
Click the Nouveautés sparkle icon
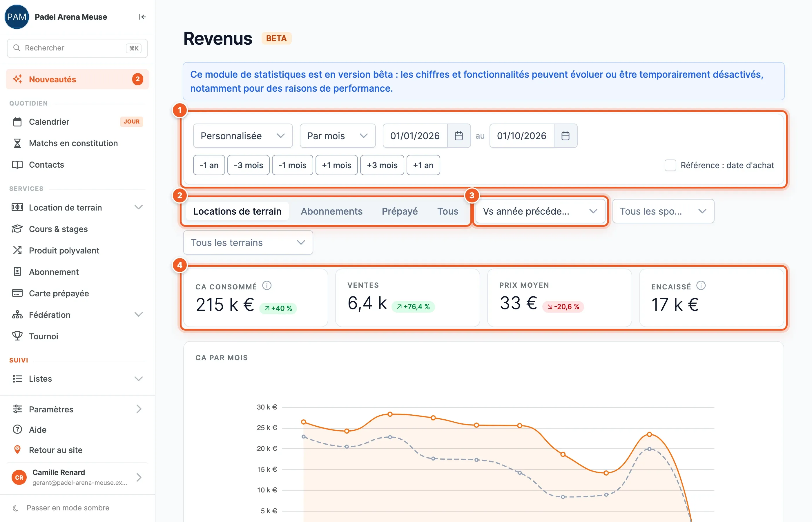(x=18, y=79)
